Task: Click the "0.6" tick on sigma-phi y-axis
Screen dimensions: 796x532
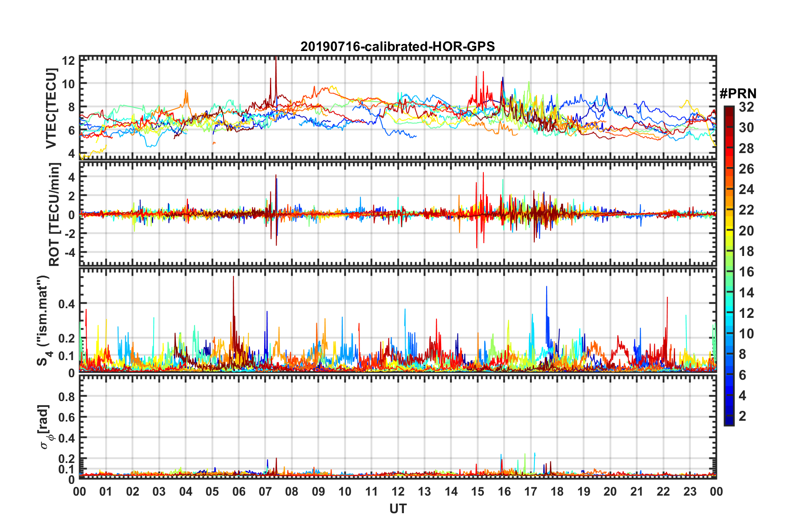Action: (x=67, y=417)
